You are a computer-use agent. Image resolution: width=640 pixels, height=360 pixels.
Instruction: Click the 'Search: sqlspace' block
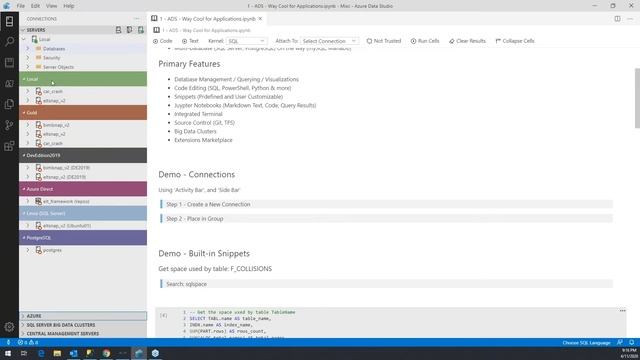click(x=386, y=284)
